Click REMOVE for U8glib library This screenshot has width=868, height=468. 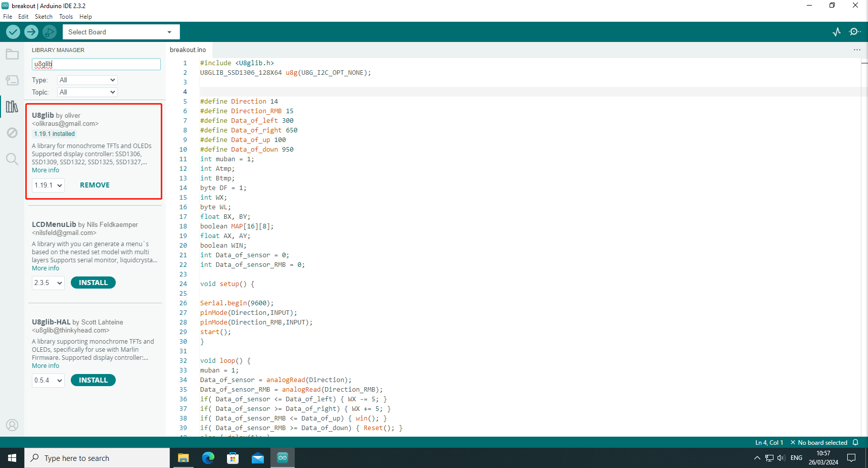(95, 185)
